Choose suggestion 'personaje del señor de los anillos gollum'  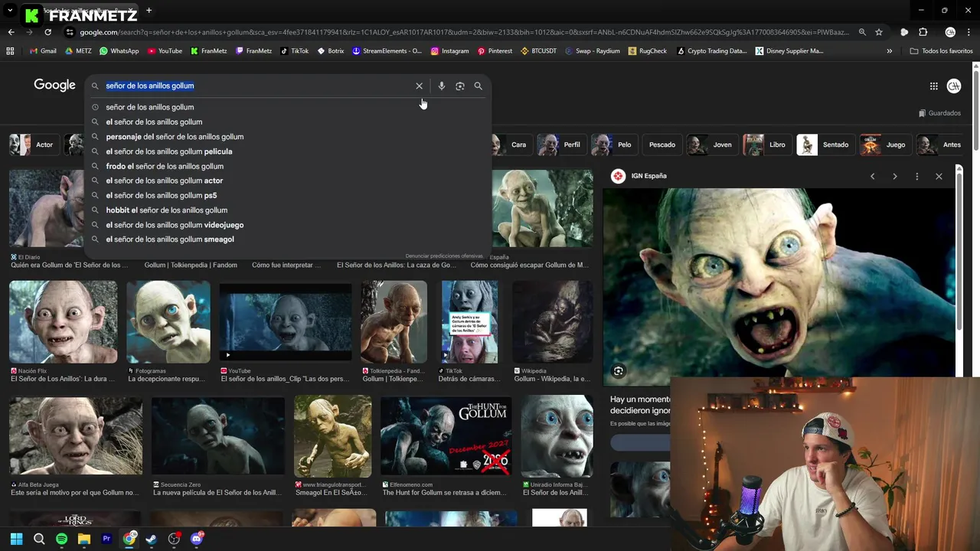coord(288,137)
